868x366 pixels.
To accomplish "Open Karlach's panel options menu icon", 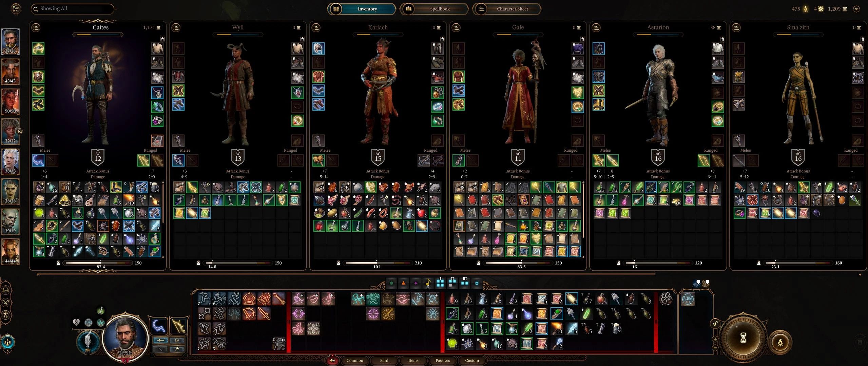I will (x=316, y=27).
